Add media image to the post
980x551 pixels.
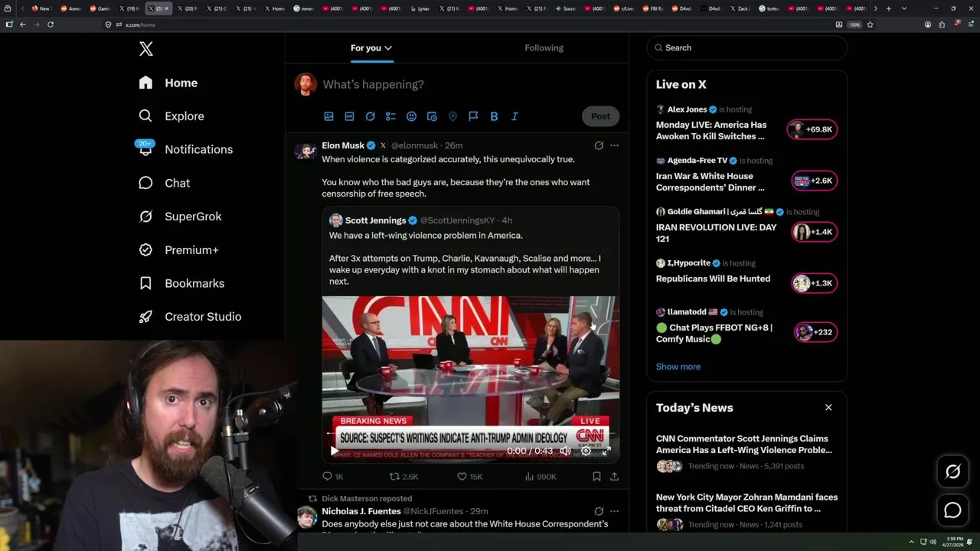pyautogui.click(x=328, y=116)
